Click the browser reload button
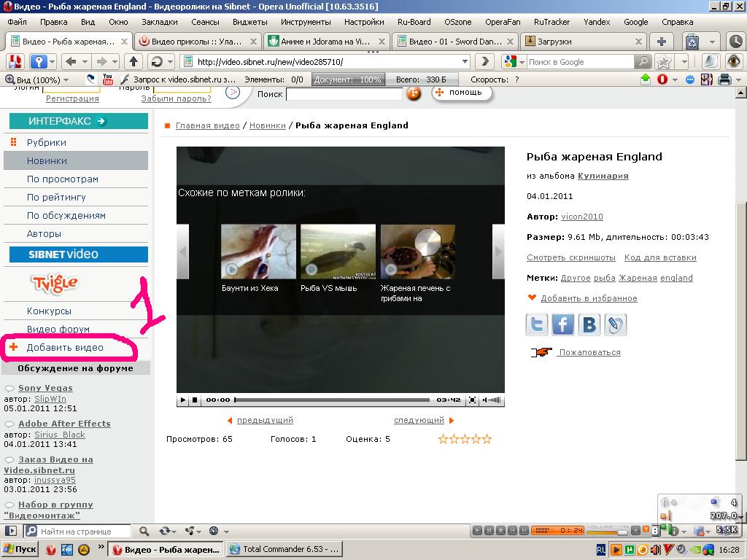This screenshot has height=560, width=747. (155, 62)
